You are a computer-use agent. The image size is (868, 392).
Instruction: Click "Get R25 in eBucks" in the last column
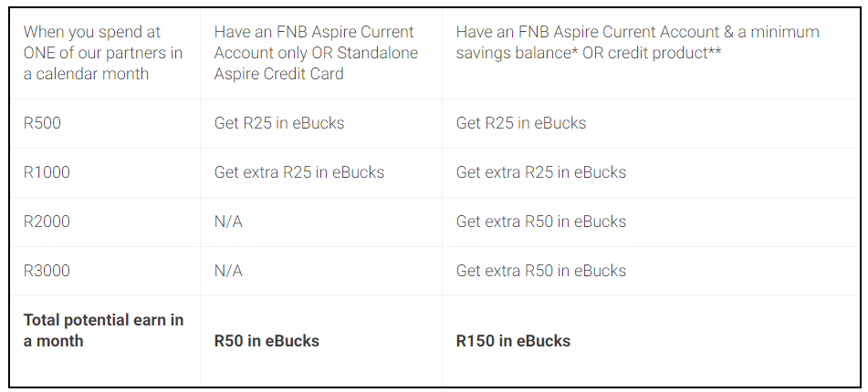[521, 123]
